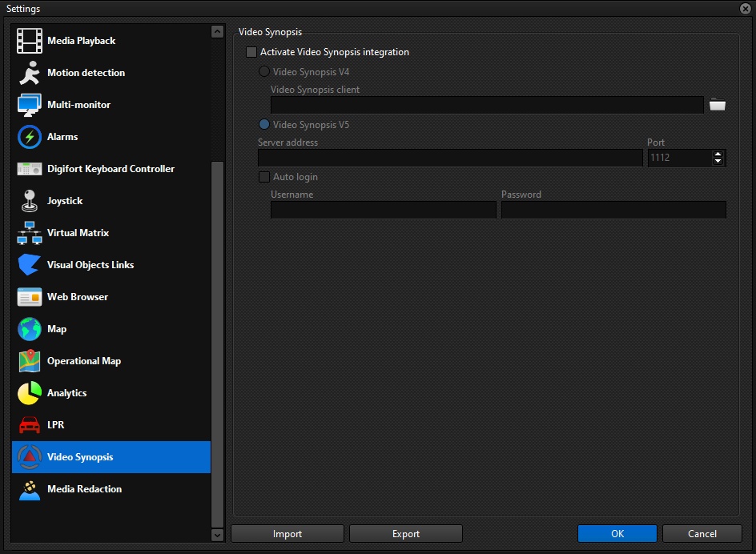Click the Multi-monitor screens icon
The image size is (756, 554).
click(30, 105)
